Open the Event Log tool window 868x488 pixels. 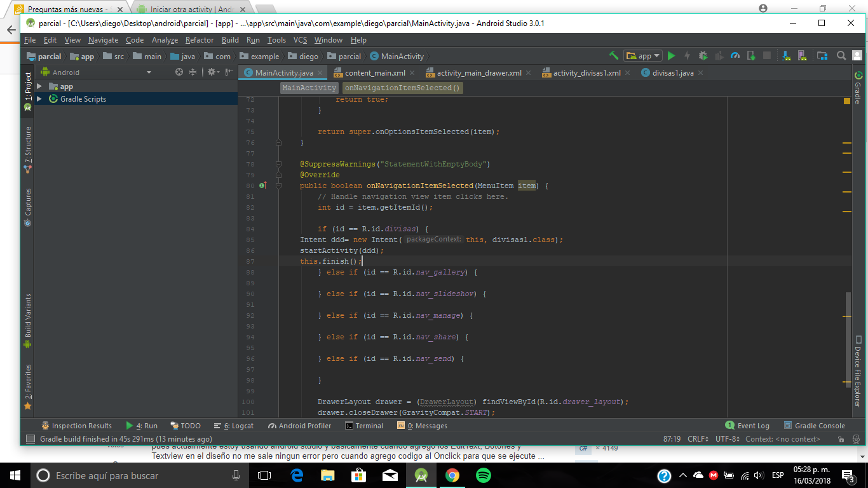(747, 426)
